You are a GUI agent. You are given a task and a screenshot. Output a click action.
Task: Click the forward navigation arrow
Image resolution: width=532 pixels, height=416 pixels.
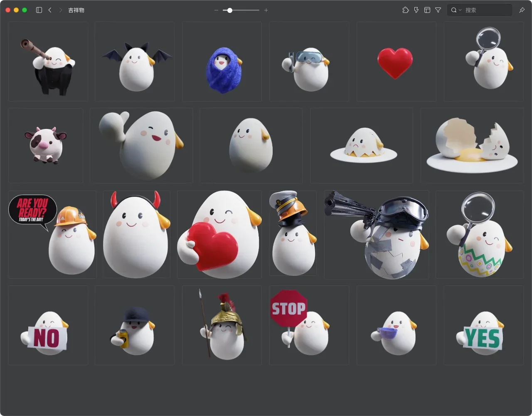[x=60, y=10]
